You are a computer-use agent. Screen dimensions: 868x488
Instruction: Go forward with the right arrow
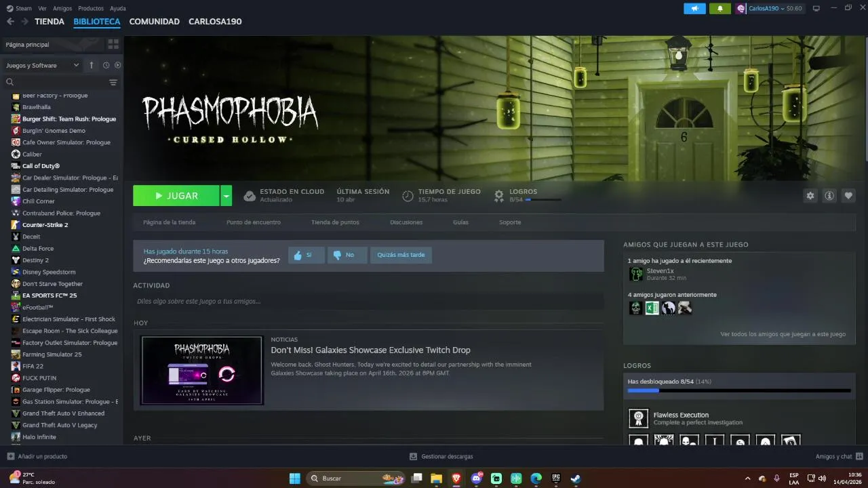tap(24, 22)
